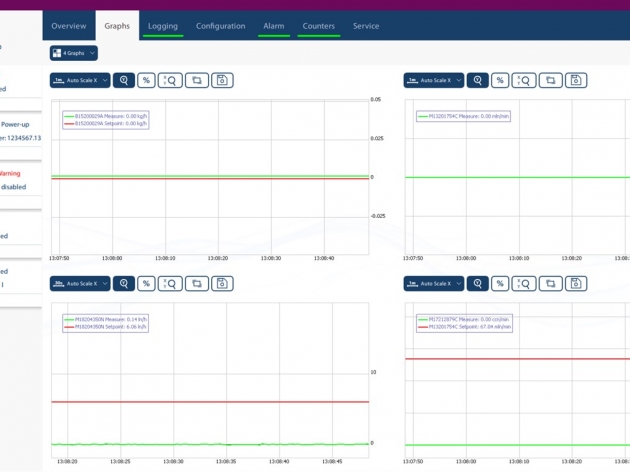The width and height of the screenshot is (630, 472).
Task: Toggle the percent button on the bottom-right graph
Action: tap(500, 284)
